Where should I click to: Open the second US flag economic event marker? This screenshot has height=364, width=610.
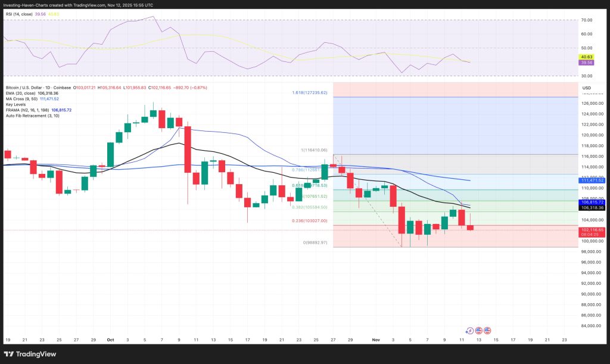tap(488, 331)
